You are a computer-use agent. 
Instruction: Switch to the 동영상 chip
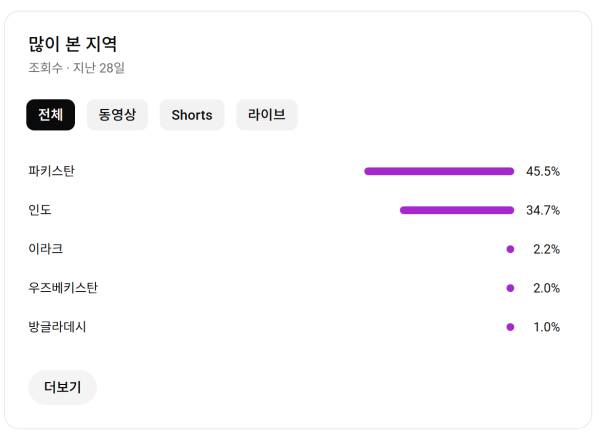[x=117, y=115]
